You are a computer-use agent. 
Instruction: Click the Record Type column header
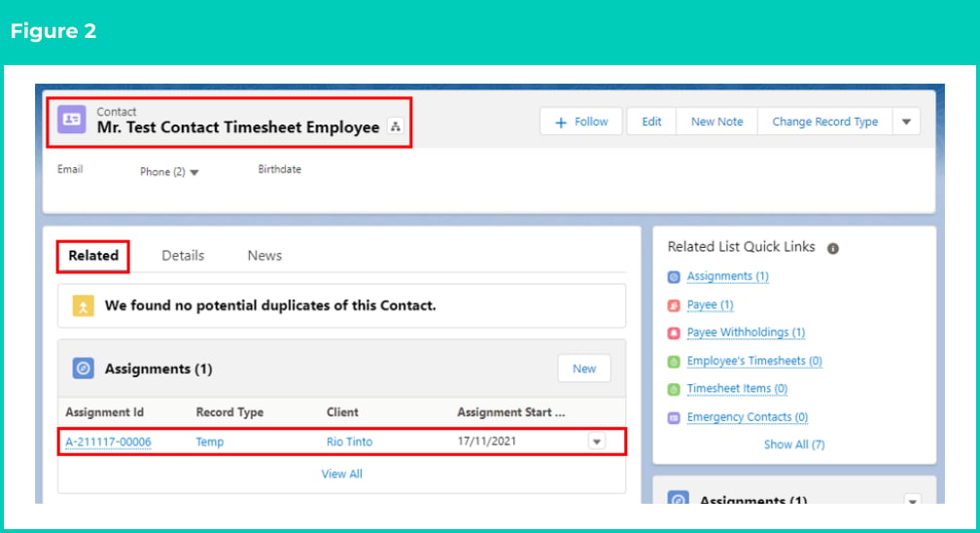click(x=229, y=412)
